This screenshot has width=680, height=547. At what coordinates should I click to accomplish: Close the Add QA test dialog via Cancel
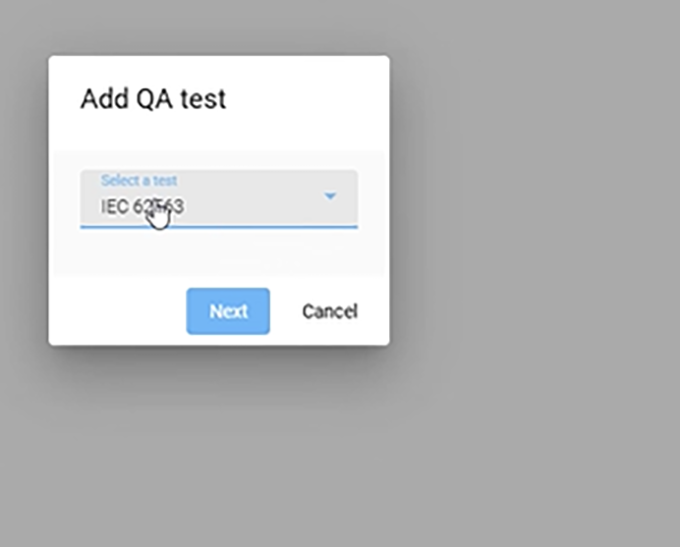[329, 311]
